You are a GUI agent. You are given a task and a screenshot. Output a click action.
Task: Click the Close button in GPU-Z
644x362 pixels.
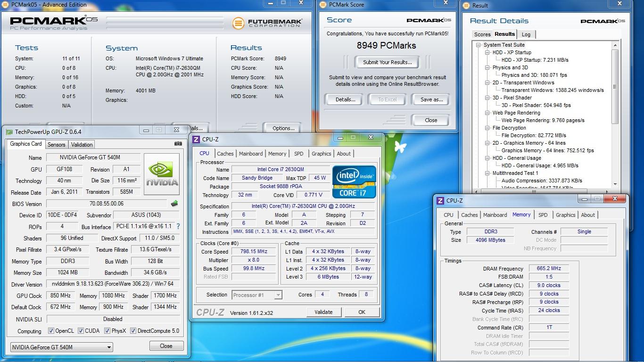click(x=166, y=346)
